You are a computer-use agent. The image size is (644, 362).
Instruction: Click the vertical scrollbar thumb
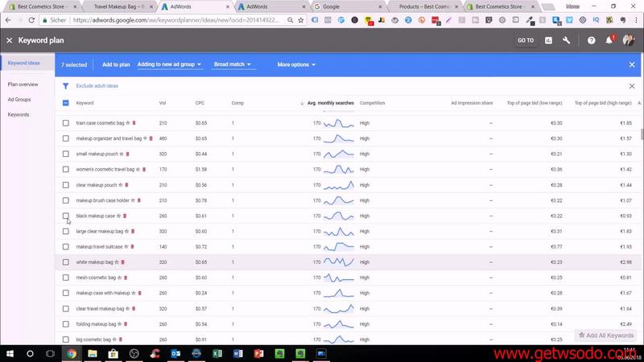click(642, 134)
